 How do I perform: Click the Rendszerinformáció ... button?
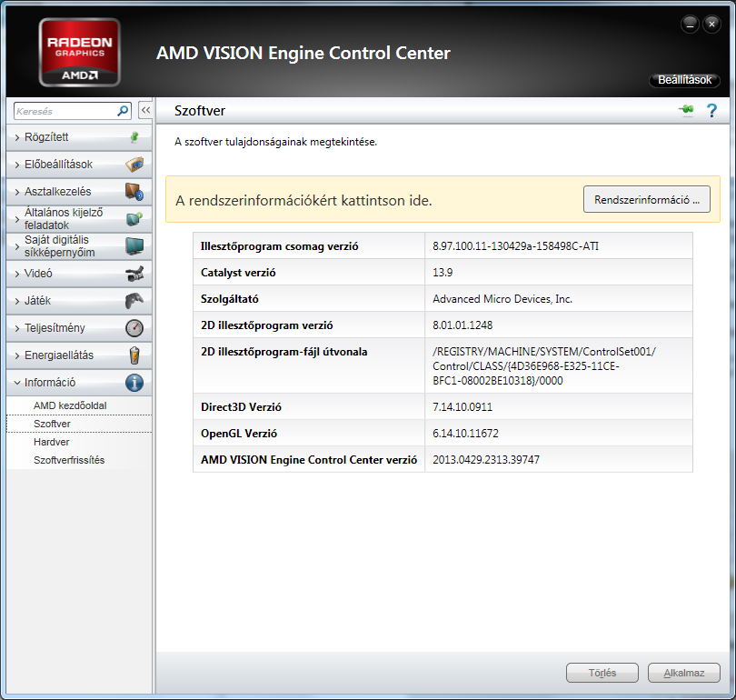[646, 199]
